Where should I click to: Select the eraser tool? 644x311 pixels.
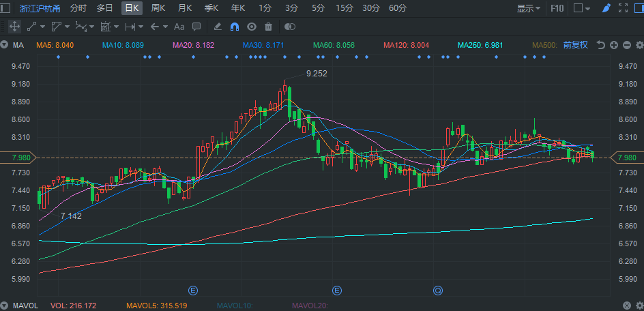[218, 27]
